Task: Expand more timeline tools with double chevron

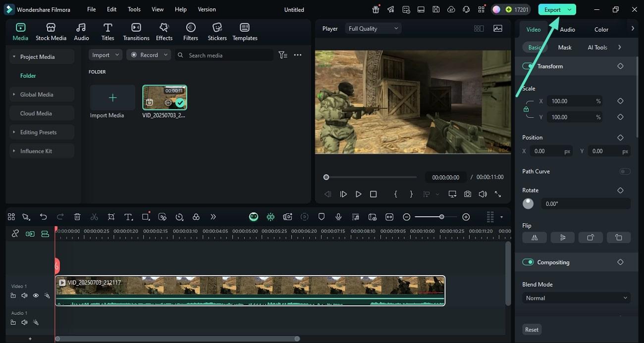Action: 213,217
